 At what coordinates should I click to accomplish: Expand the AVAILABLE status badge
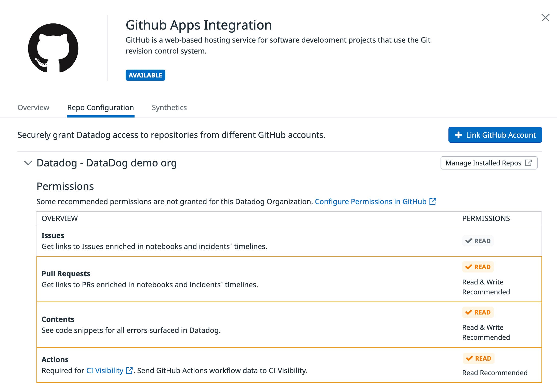pyautogui.click(x=145, y=75)
